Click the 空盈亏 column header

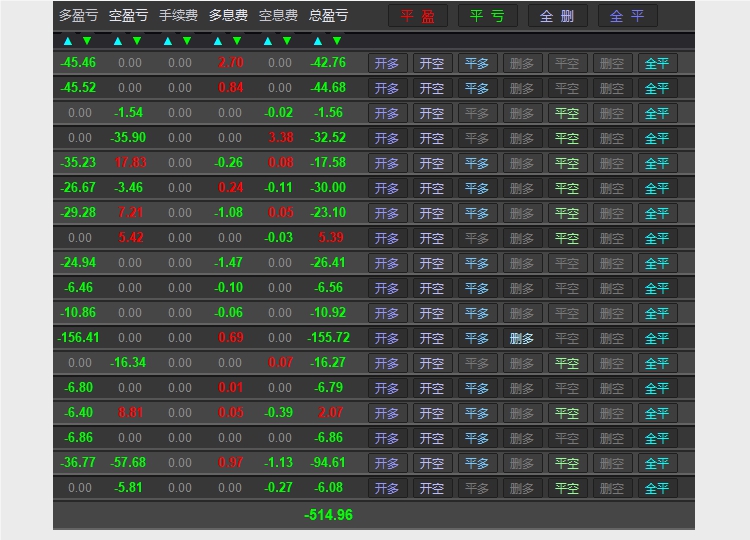pos(128,15)
